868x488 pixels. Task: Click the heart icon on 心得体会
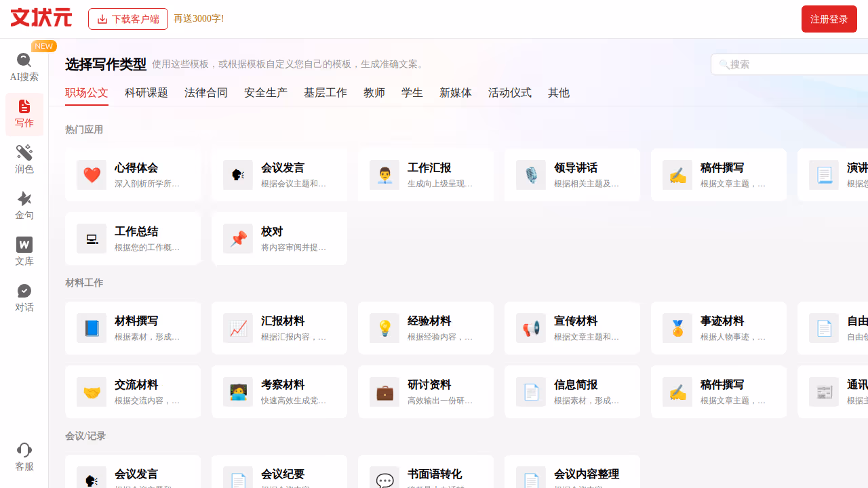point(92,175)
